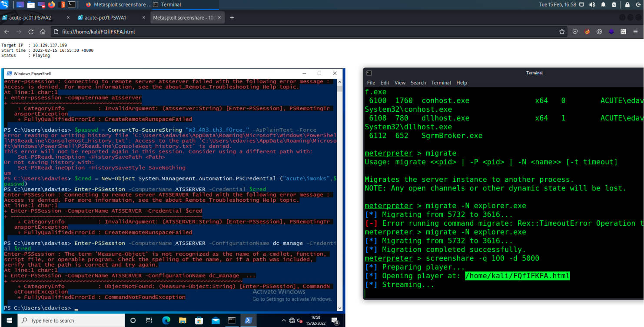Click the 'Target IP : 10.129.137.199' text
Image resolution: width=644 pixels, height=327 pixels.
34,45
